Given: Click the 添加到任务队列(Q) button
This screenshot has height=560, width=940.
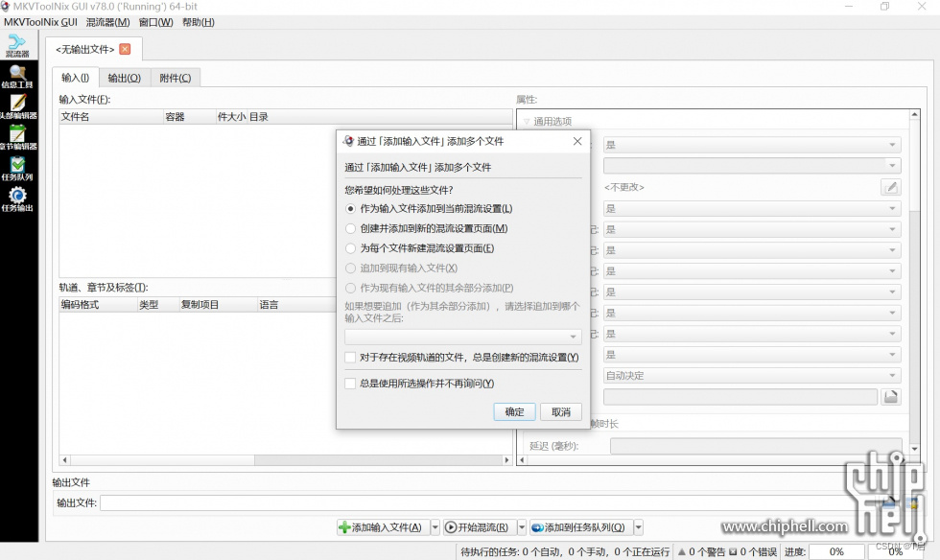Looking at the screenshot, I should tap(581, 527).
